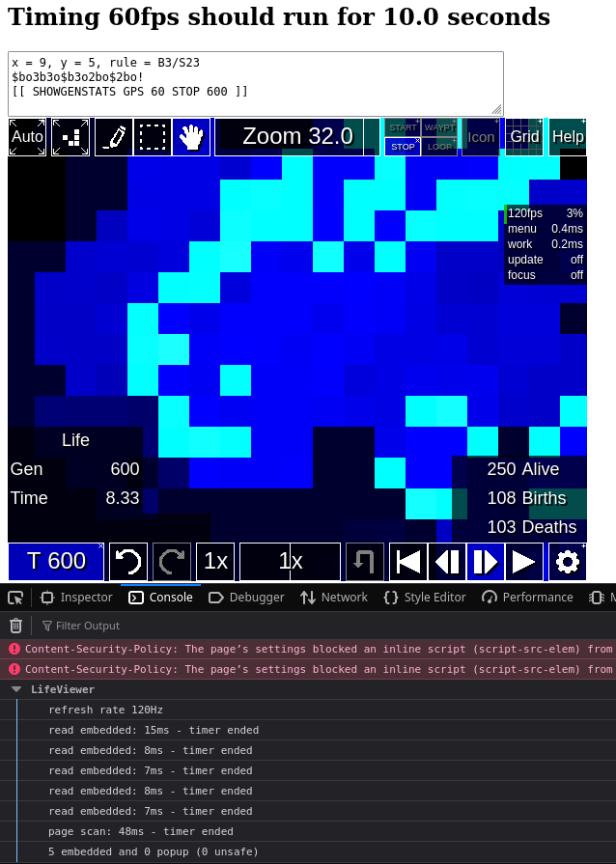Viewport: 616px width, 864px height.
Task: Click the 1x step size button
Action: click(x=215, y=562)
